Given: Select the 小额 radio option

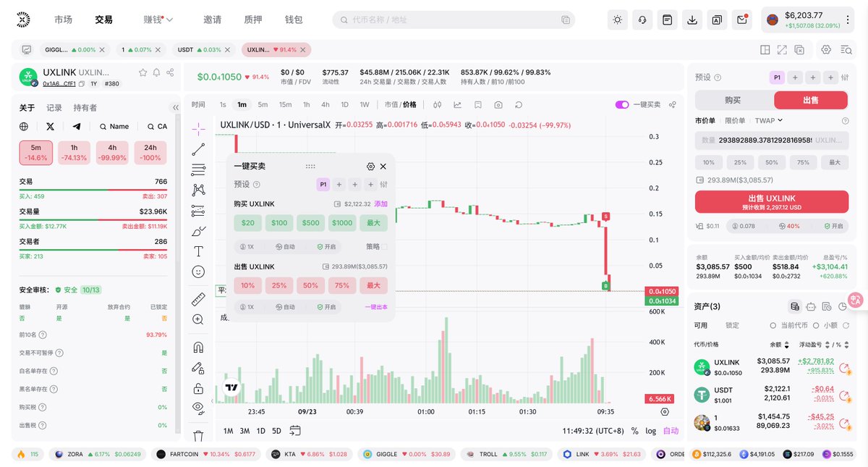Looking at the screenshot, I should 817,326.
